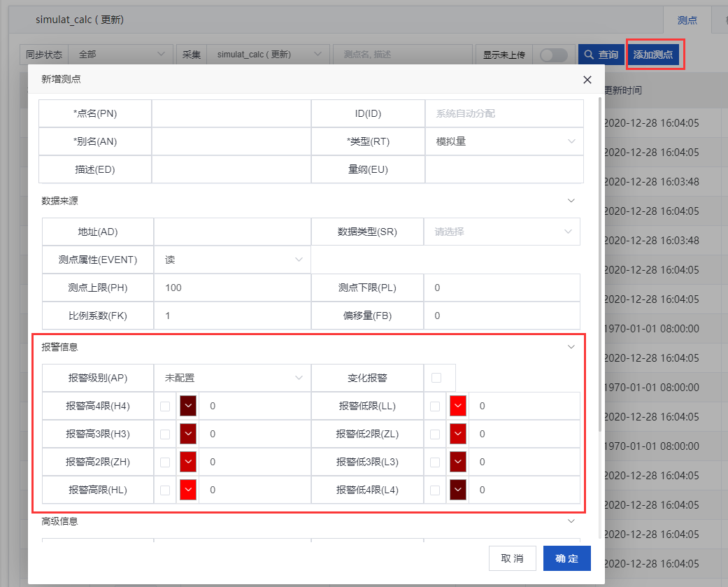Click the 偏移量(FB) field

(x=502, y=316)
